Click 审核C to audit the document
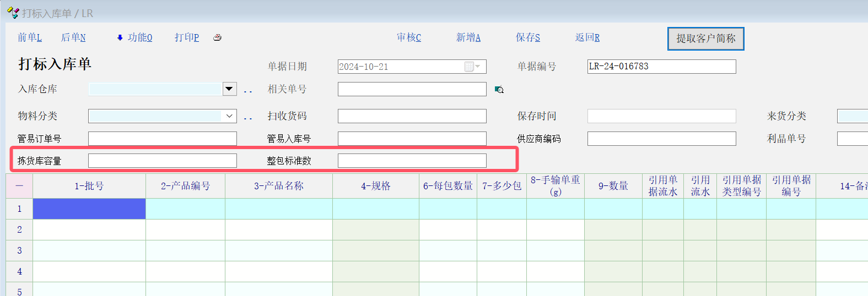 409,37
